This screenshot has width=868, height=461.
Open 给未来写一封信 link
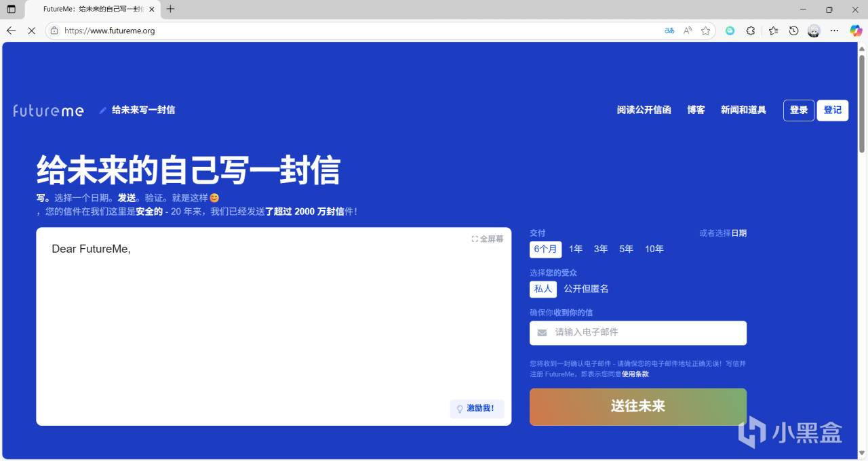click(143, 110)
